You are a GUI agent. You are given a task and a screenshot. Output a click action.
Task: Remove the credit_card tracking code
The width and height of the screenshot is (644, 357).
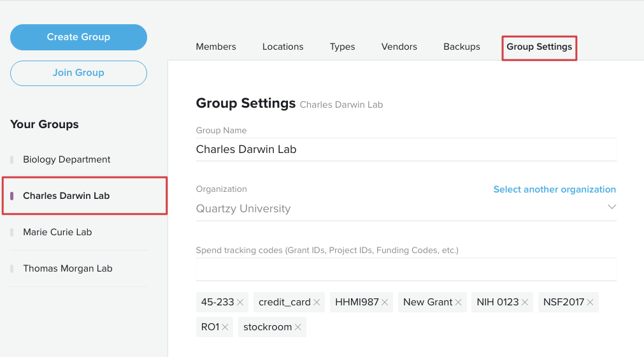pos(317,302)
